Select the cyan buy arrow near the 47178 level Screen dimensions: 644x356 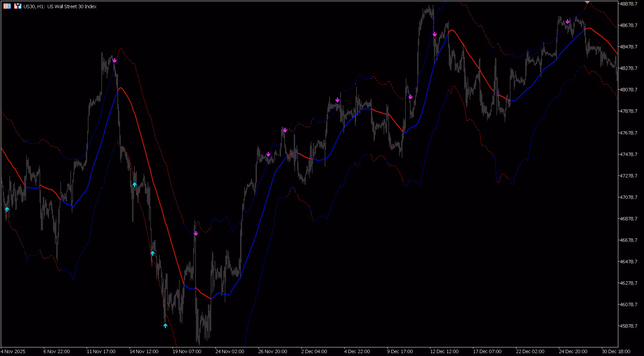pos(135,185)
